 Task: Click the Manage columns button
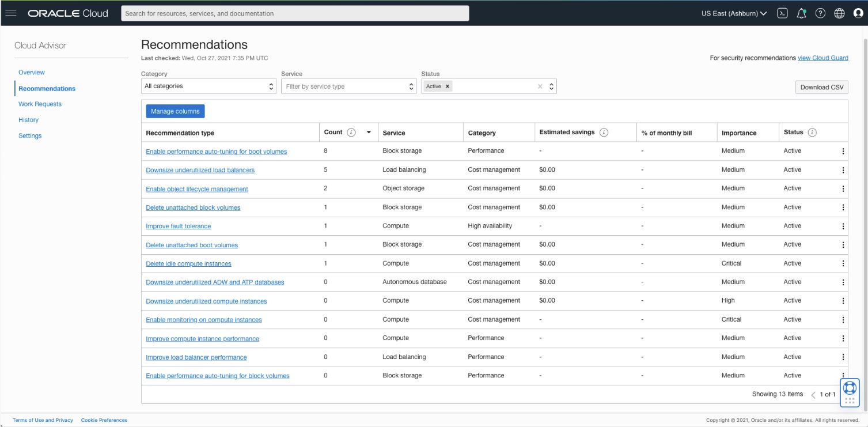[174, 111]
